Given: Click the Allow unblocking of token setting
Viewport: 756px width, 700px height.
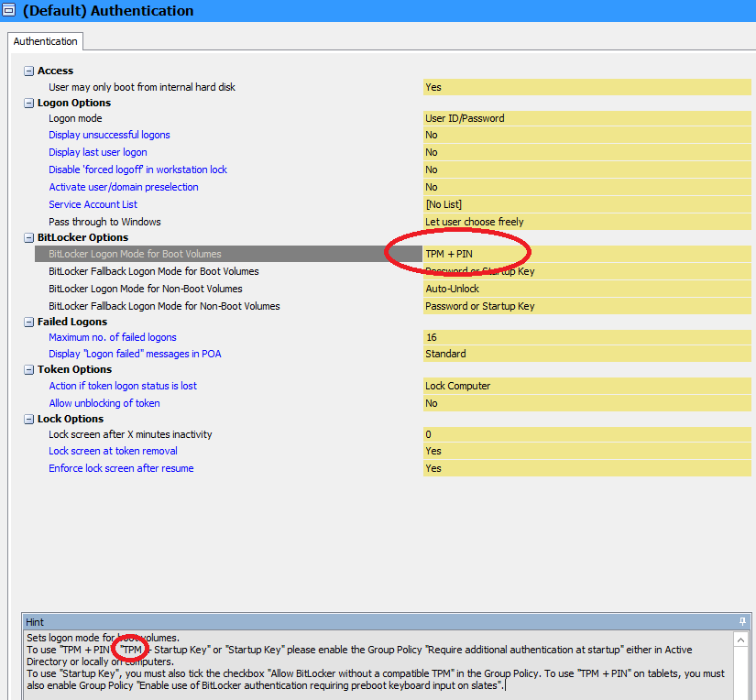Looking at the screenshot, I should (x=104, y=403).
